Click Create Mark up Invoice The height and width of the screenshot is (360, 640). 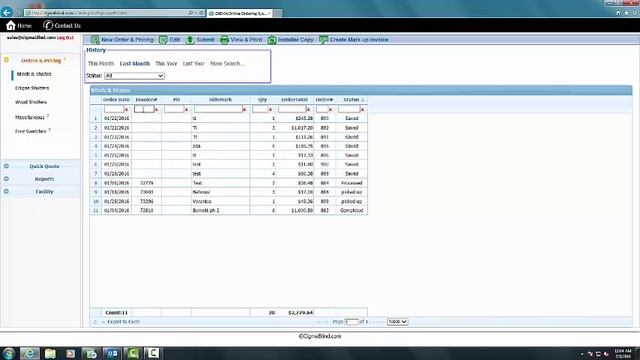pos(354,40)
